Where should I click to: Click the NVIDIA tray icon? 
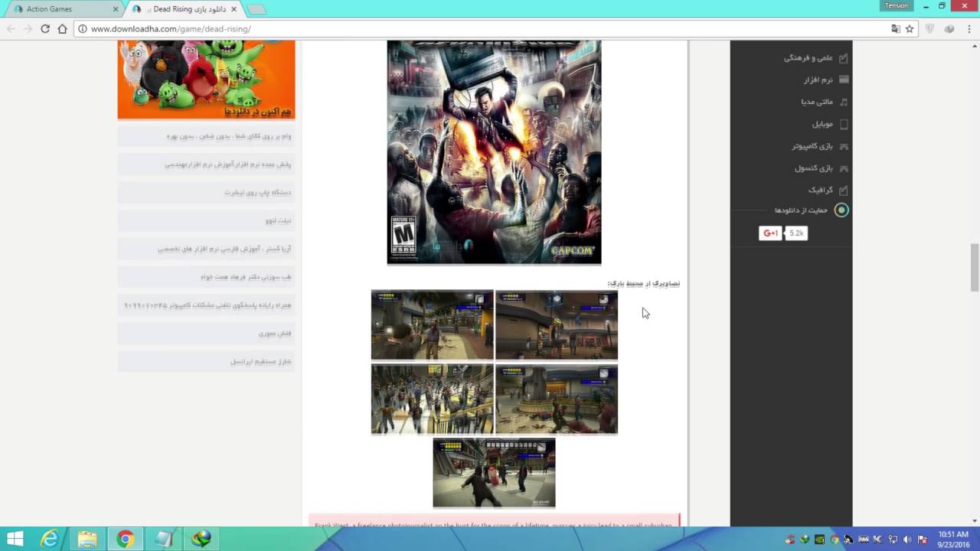point(820,540)
